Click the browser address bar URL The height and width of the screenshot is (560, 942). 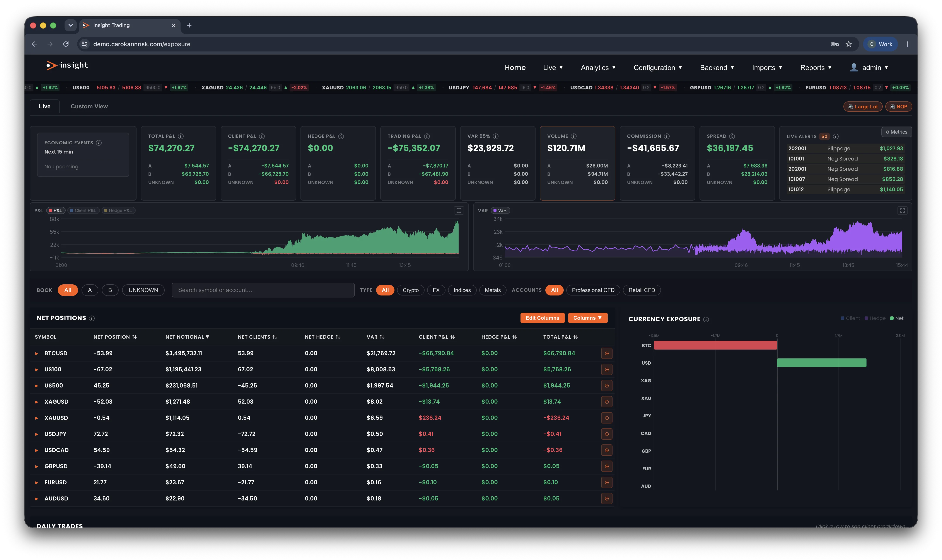142,44
